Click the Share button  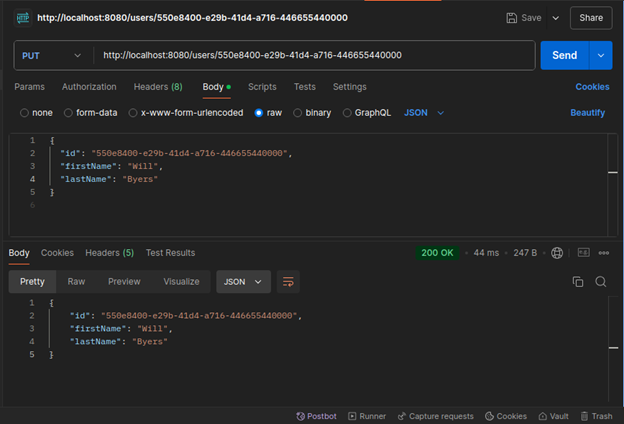tap(590, 18)
